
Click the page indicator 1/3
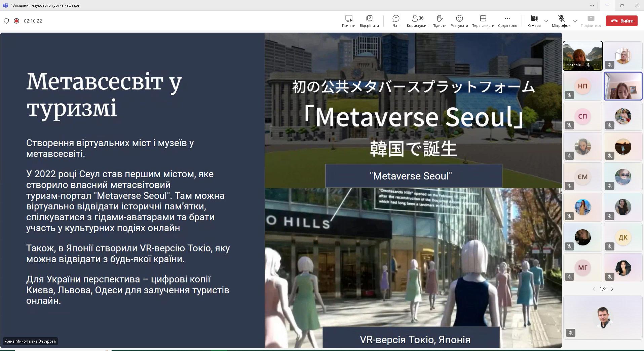603,289
